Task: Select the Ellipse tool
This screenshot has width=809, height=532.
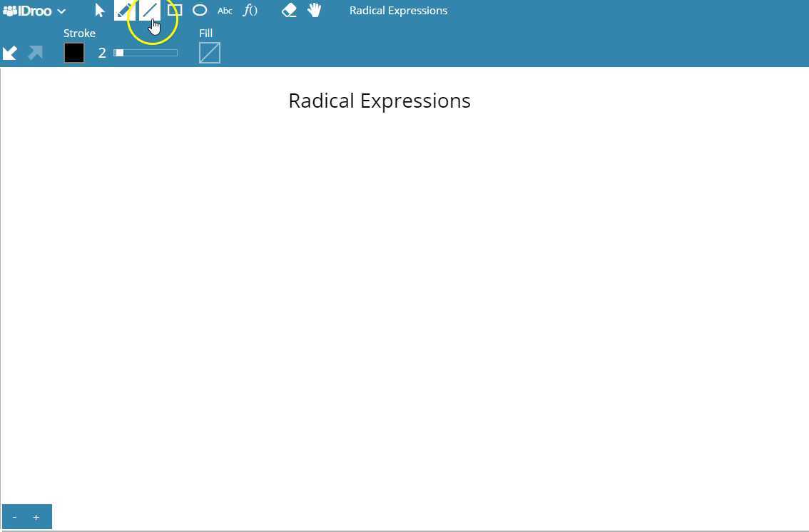Action: click(200, 10)
